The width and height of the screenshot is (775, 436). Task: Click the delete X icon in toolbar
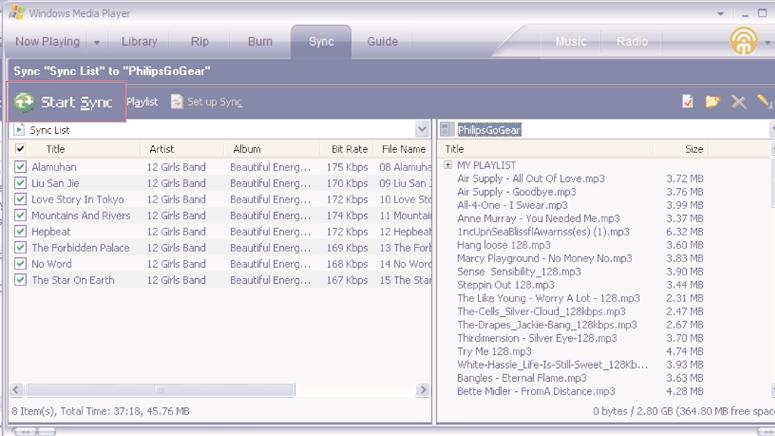(x=738, y=102)
